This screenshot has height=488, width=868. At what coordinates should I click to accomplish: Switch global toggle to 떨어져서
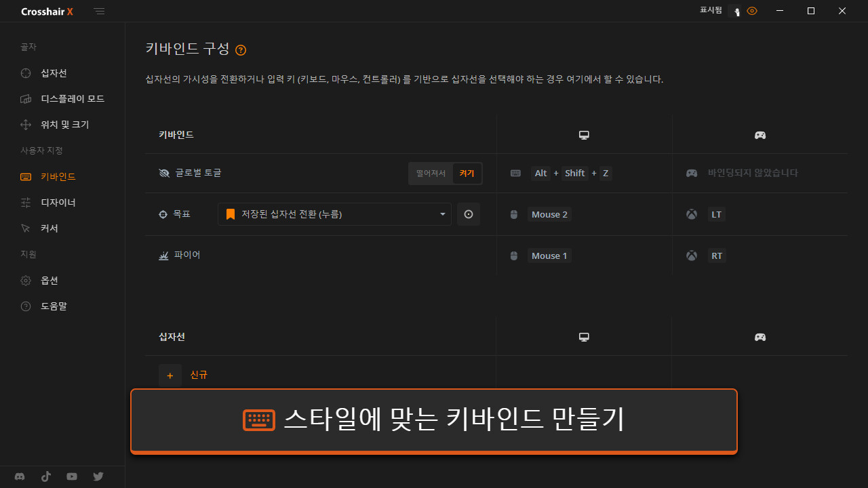pos(431,174)
